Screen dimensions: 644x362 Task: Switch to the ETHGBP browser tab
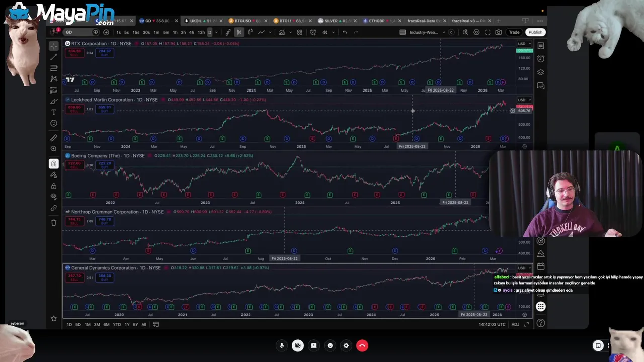tap(382, 21)
